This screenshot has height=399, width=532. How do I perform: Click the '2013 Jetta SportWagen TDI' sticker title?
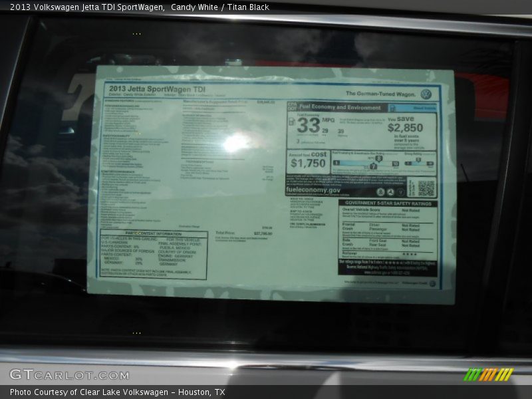coord(157,89)
